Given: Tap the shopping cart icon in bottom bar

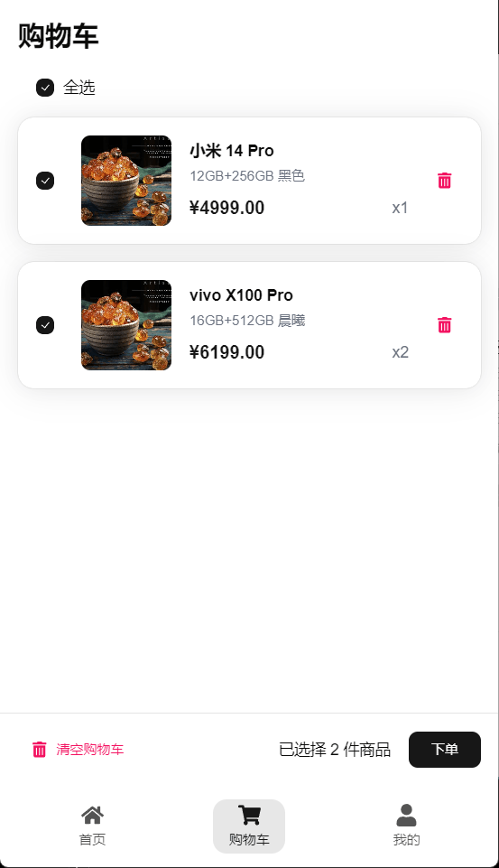Looking at the screenshot, I should (249, 815).
